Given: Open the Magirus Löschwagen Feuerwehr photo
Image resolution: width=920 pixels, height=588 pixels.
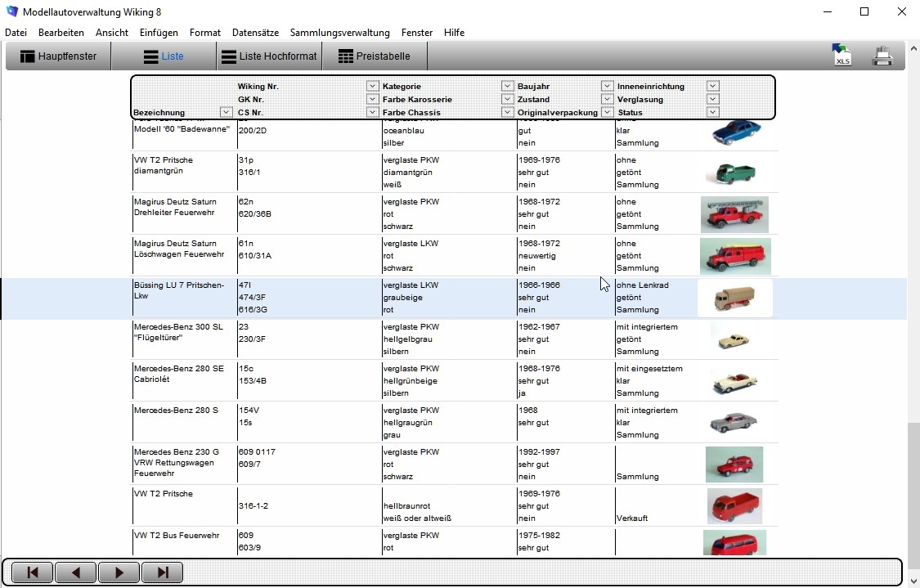Looking at the screenshot, I should tap(735, 256).
